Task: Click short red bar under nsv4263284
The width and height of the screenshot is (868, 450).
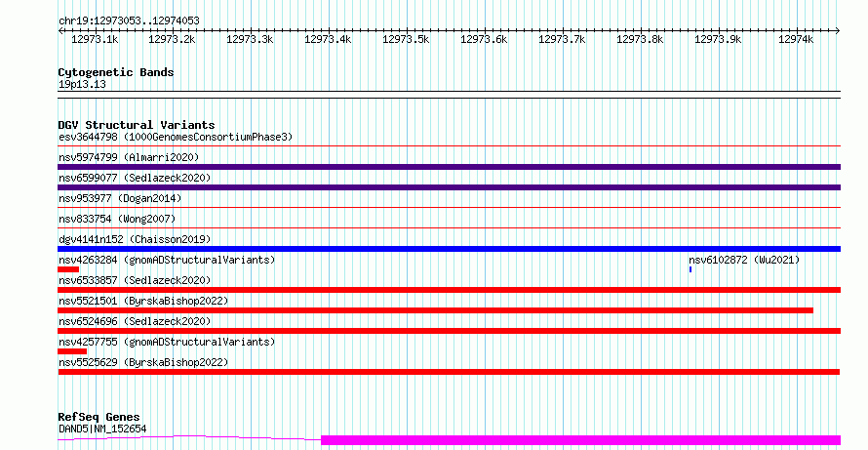Action: click(x=68, y=269)
